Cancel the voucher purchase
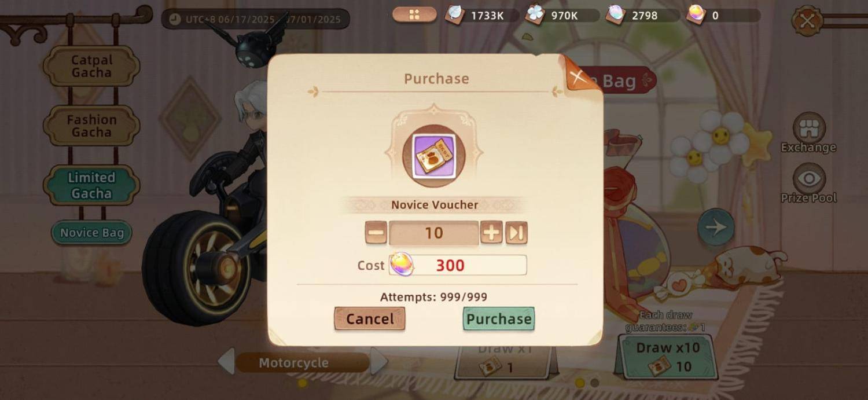The width and height of the screenshot is (868, 400). pyautogui.click(x=370, y=319)
